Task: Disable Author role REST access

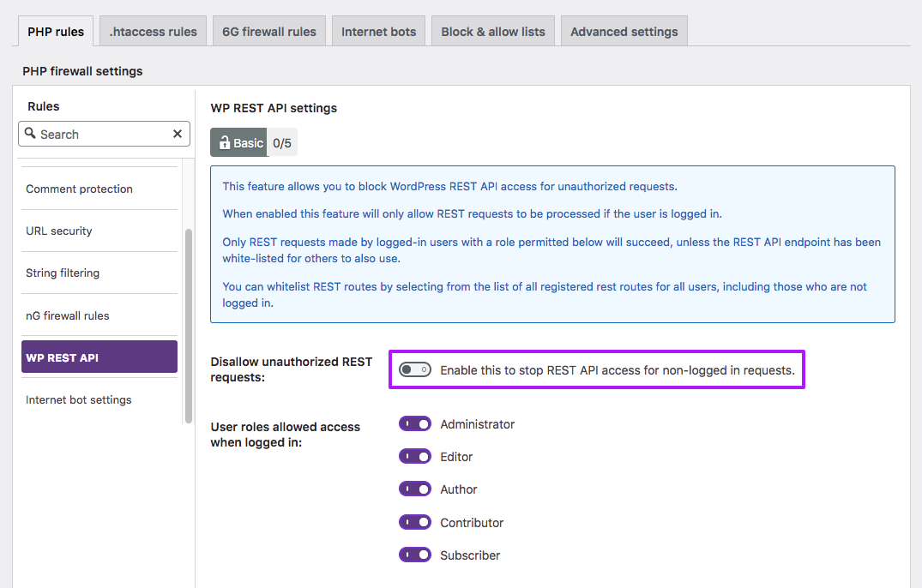Action: [414, 489]
